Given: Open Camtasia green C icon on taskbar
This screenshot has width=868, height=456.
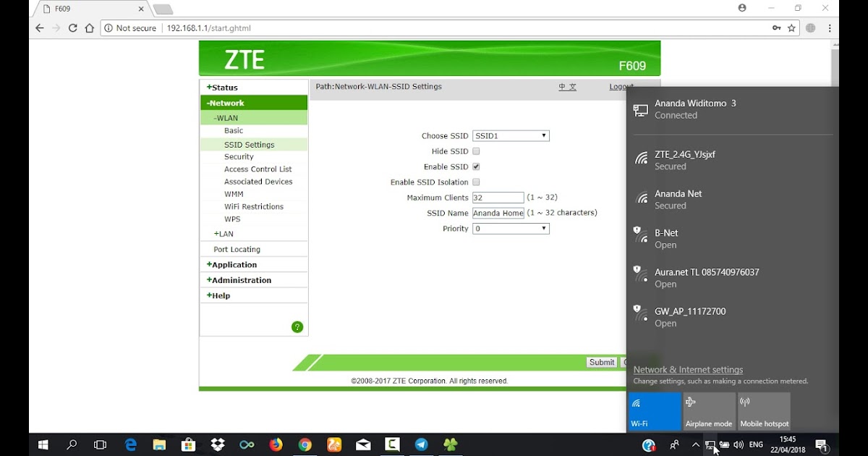Looking at the screenshot, I should coord(392,445).
